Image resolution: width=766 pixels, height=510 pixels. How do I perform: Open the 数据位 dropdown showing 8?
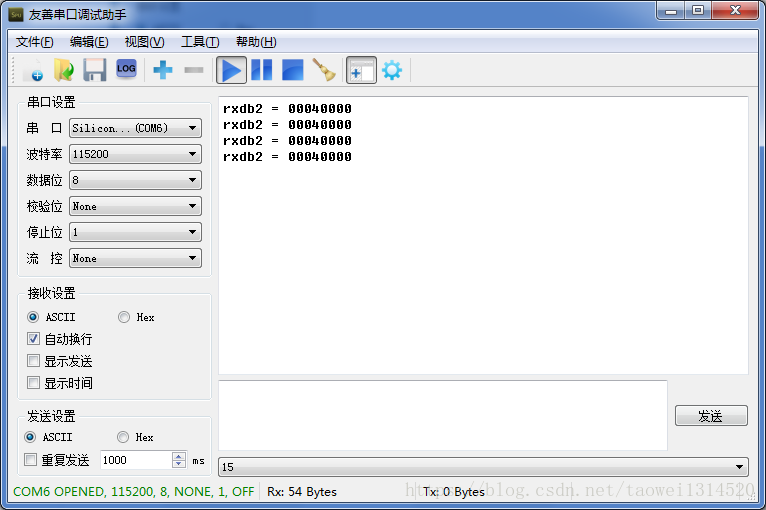[135, 180]
